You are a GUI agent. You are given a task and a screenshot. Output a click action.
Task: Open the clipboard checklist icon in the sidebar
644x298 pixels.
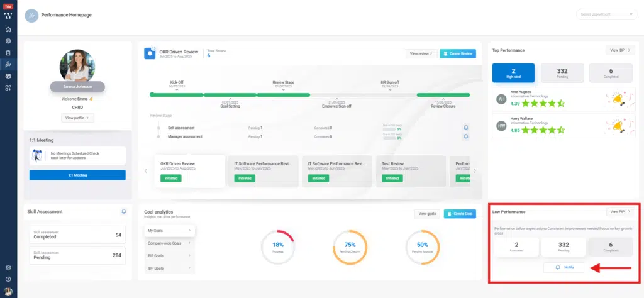point(8,53)
